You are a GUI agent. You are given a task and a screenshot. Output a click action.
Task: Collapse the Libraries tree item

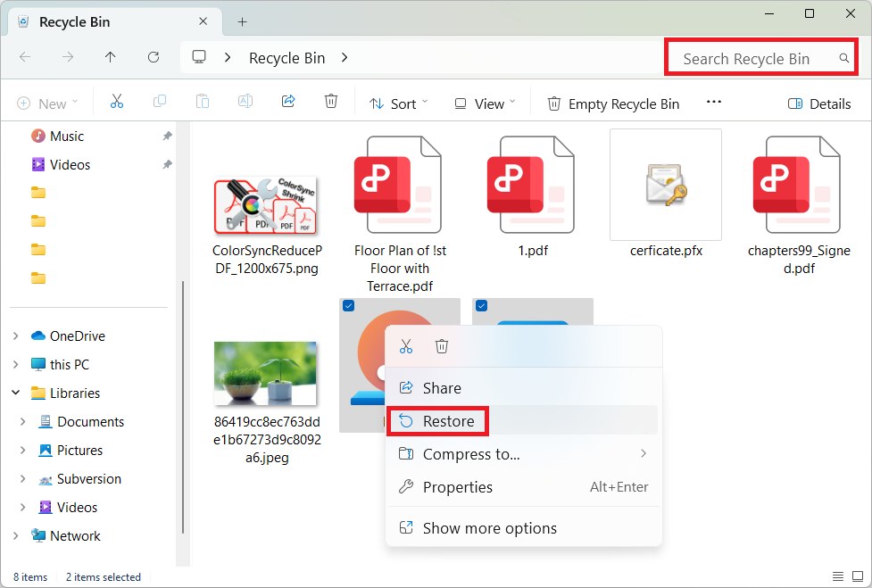(15, 393)
